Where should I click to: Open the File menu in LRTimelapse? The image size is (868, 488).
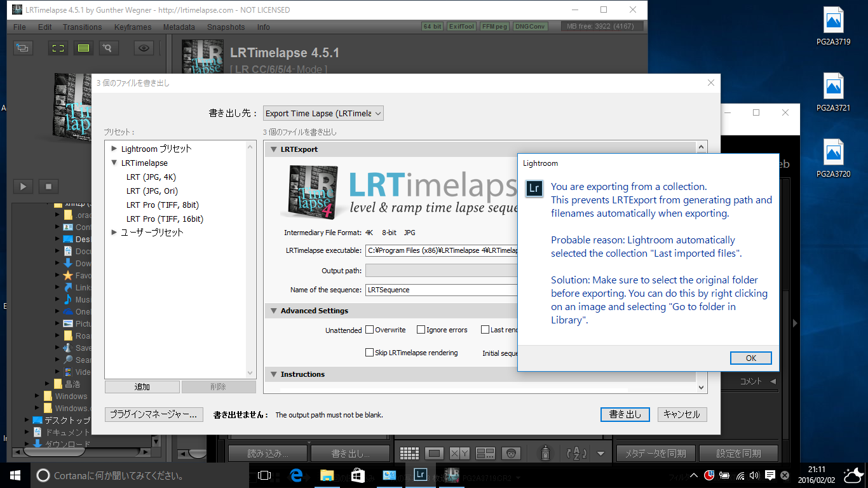(x=20, y=27)
